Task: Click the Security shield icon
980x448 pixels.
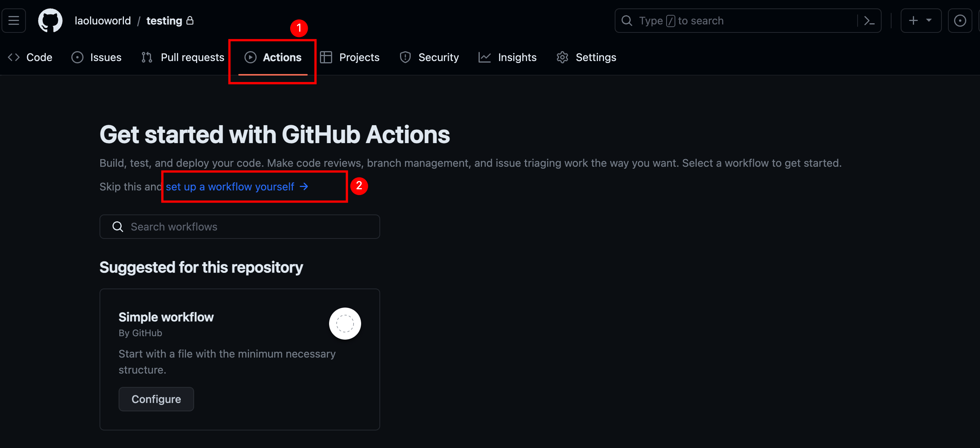Action: (x=404, y=58)
